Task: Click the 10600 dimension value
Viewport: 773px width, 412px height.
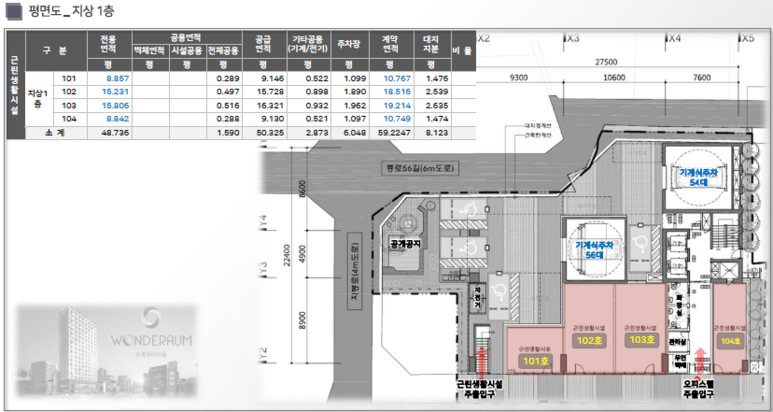Action: (615, 77)
